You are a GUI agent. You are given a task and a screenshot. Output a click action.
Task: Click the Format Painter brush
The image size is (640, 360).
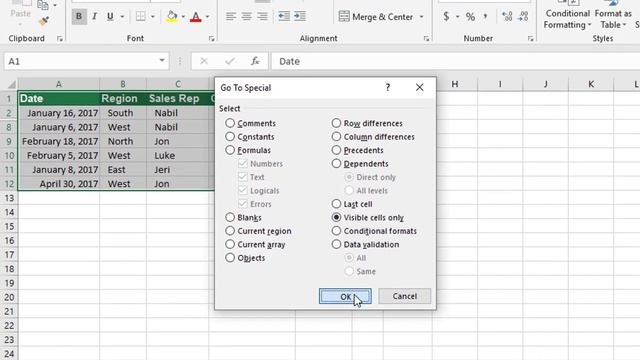pyautogui.click(x=43, y=21)
